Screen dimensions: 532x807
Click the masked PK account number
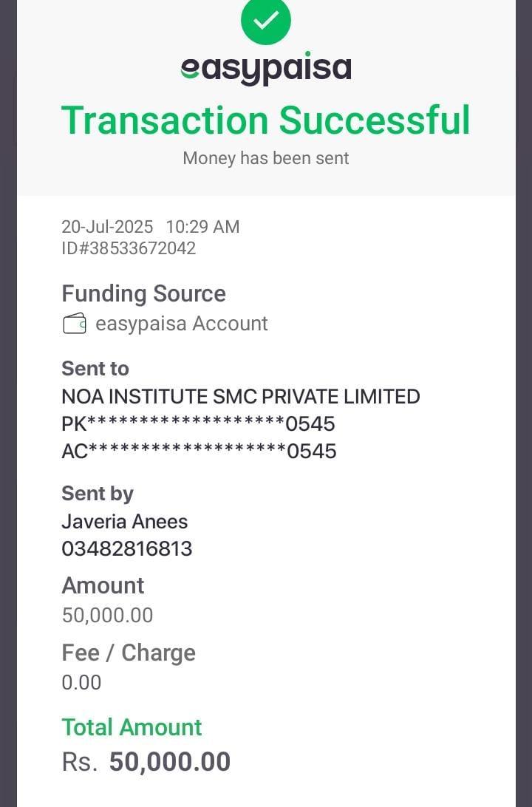[x=198, y=424]
